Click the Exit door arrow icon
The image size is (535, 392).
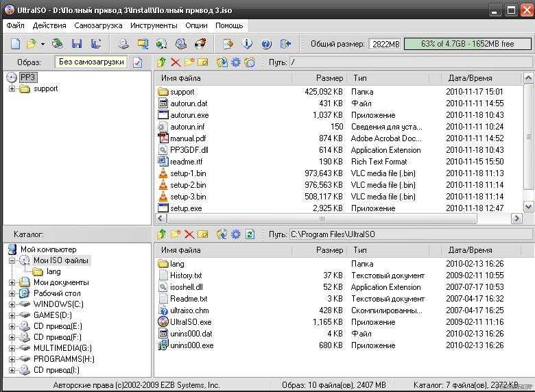(285, 44)
